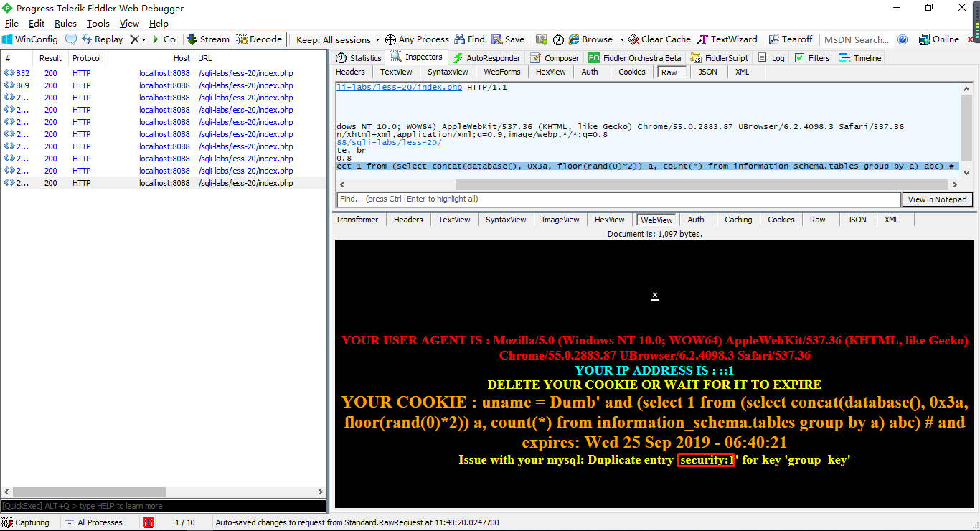Replay the selected session

pyautogui.click(x=102, y=39)
